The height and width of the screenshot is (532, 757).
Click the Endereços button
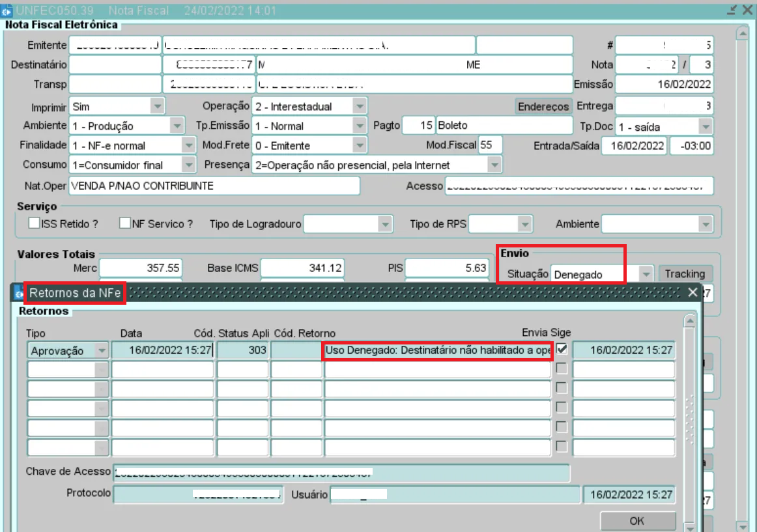[543, 106]
